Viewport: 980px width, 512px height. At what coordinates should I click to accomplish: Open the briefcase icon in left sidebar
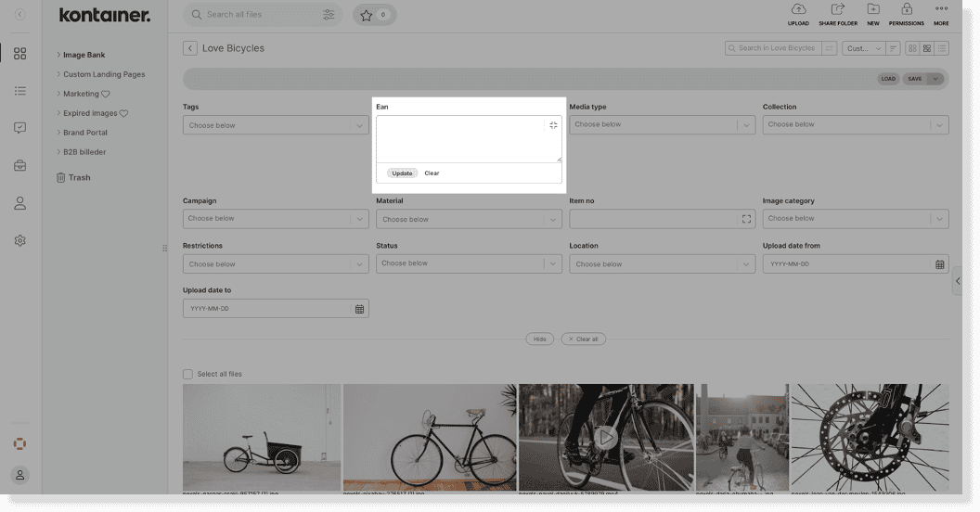tap(20, 166)
